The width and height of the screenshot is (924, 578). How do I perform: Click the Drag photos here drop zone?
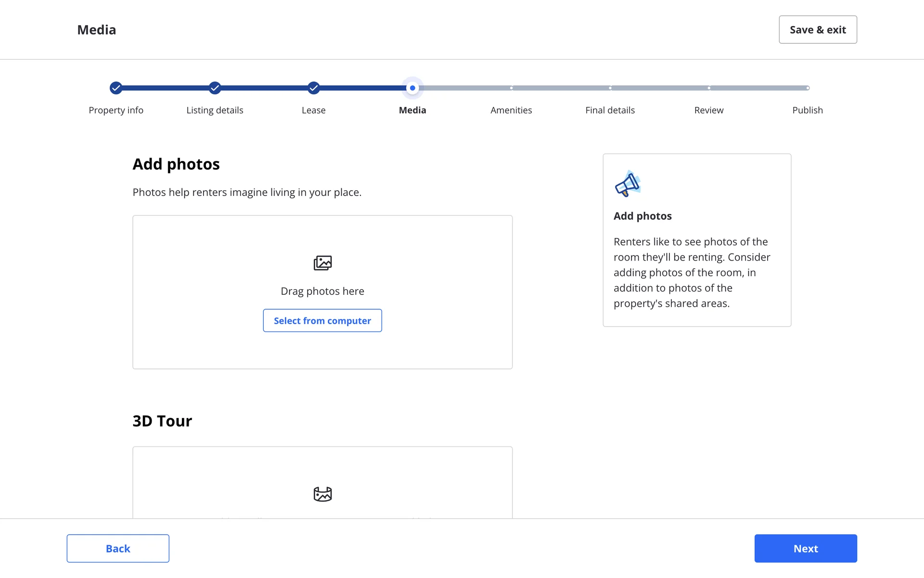coord(322,291)
